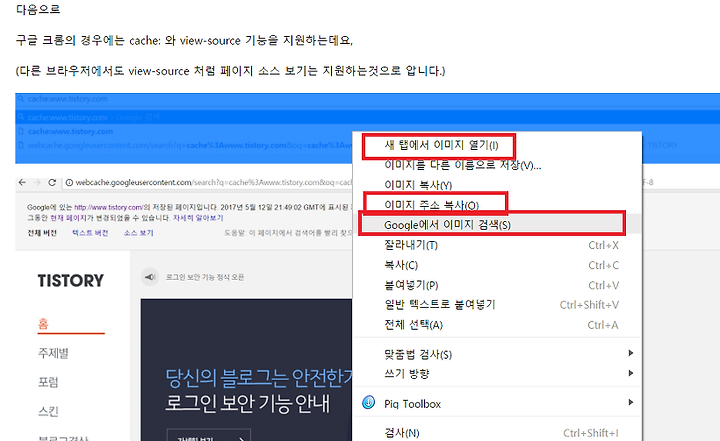Click the 'cache:www.tistory.com - Google 검색' suggestion
Image resolution: width=720 pixels, height=441 pixels.
367,117
